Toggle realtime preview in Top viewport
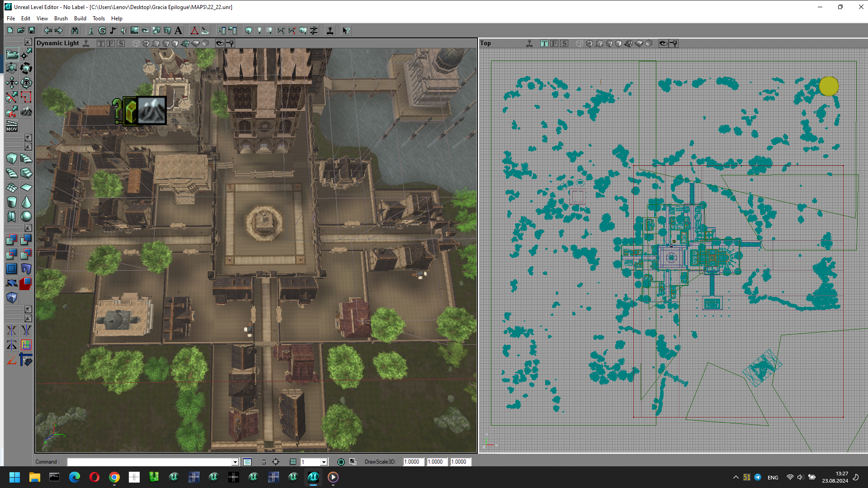868x488 pixels. tap(529, 43)
